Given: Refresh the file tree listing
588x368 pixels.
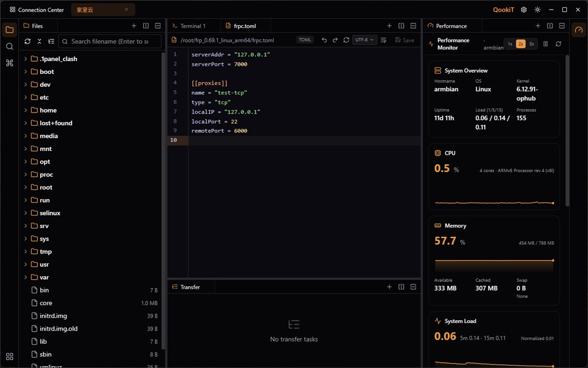Looking at the screenshot, I should (x=28, y=41).
